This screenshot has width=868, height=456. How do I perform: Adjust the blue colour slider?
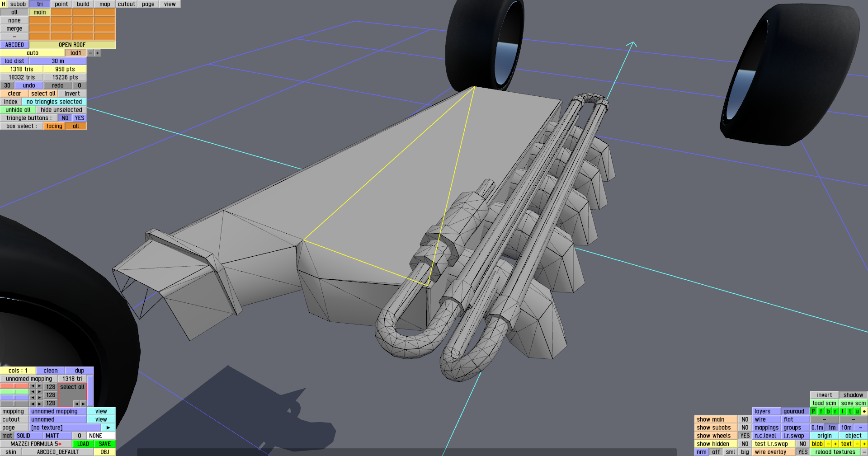pyautogui.click(x=14, y=398)
